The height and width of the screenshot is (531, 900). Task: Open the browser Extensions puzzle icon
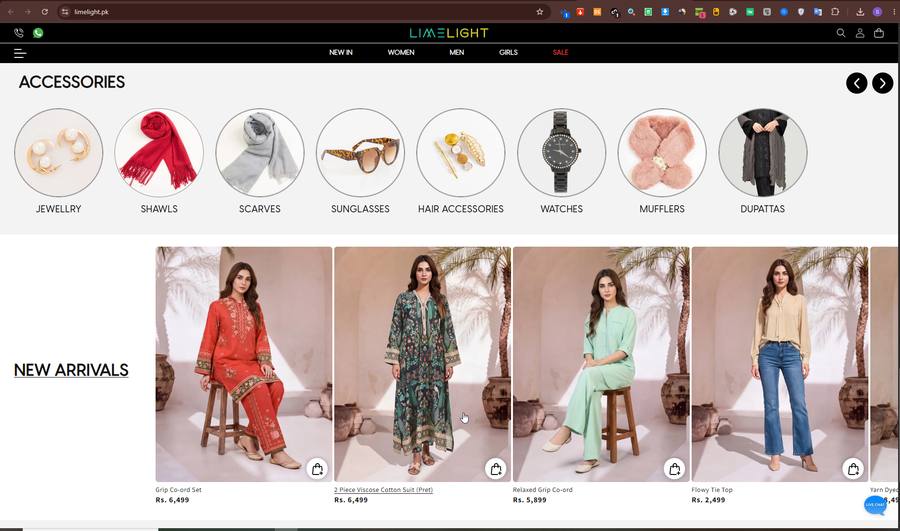pyautogui.click(x=835, y=11)
